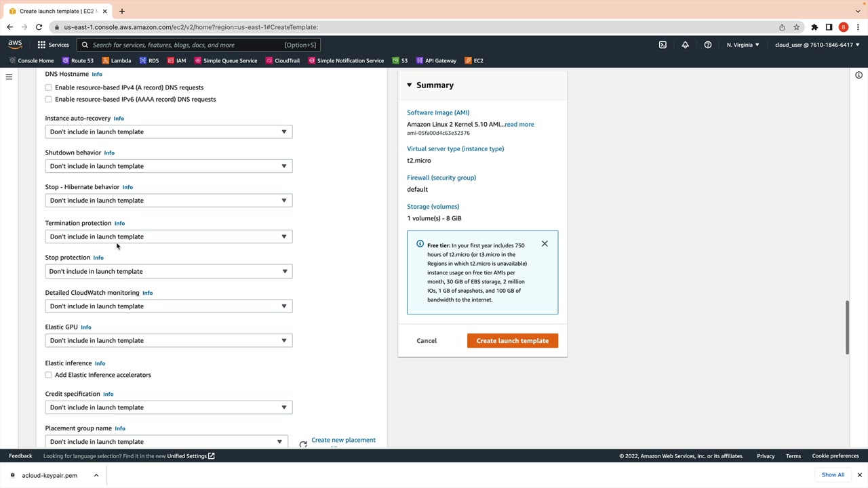The width and height of the screenshot is (868, 488).
Task: Focus the AWS services search box
Action: (198, 45)
